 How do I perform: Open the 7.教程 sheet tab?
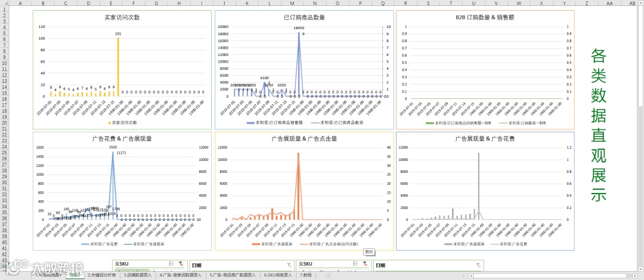[306, 275]
